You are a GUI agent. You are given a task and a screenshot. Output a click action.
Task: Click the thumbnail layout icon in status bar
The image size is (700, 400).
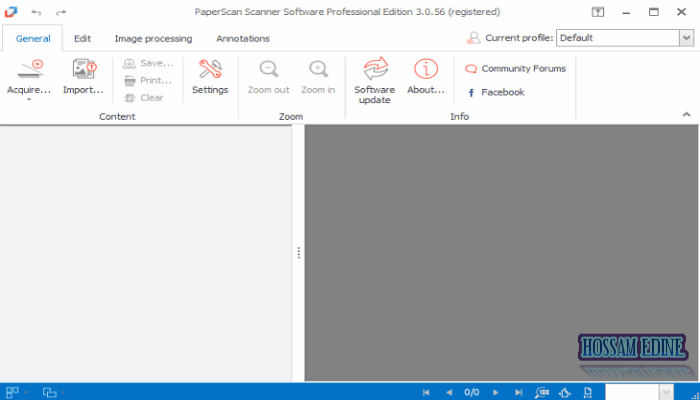[x=12, y=392]
